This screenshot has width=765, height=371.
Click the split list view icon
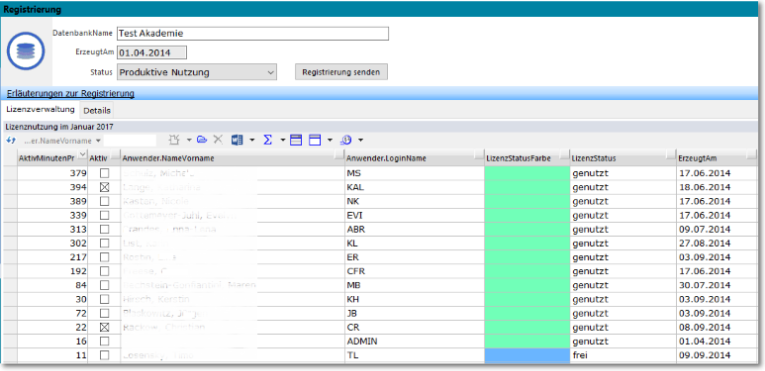(296, 140)
